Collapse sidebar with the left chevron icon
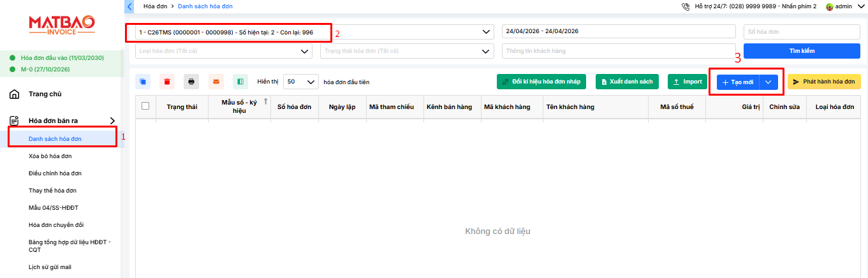 tap(130, 6)
